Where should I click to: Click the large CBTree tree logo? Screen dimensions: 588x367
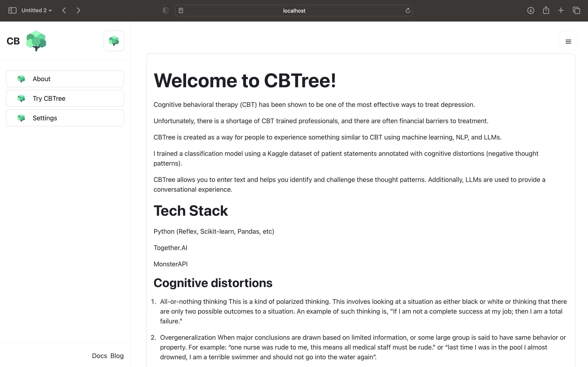(x=36, y=41)
